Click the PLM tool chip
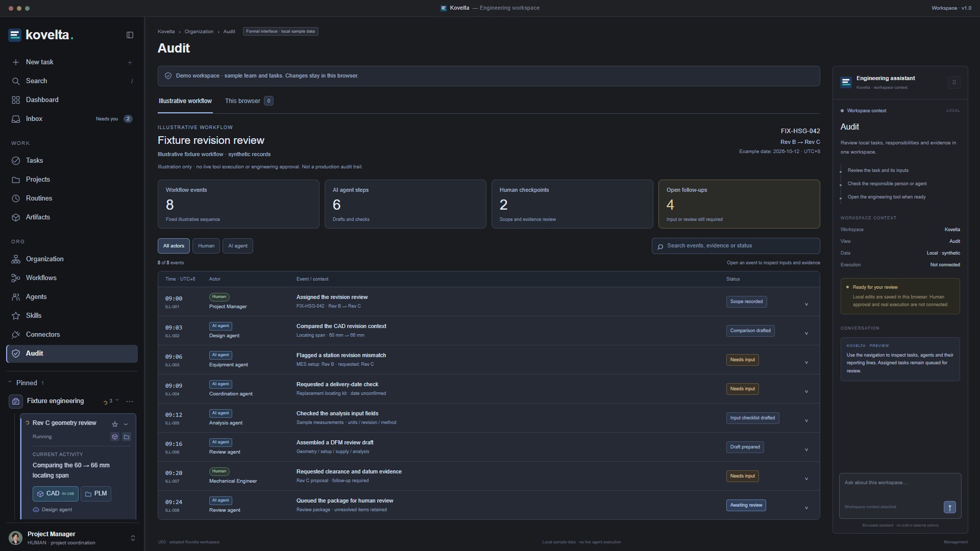 [96, 494]
